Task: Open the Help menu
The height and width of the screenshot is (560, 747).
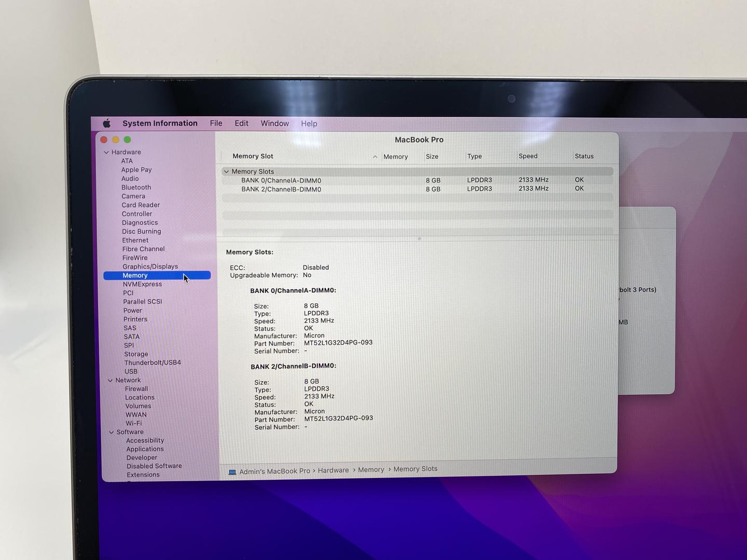Action: click(x=309, y=123)
